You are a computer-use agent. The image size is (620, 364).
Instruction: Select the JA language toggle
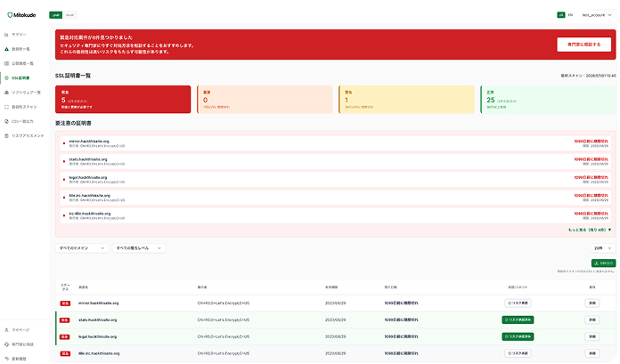[560, 15]
